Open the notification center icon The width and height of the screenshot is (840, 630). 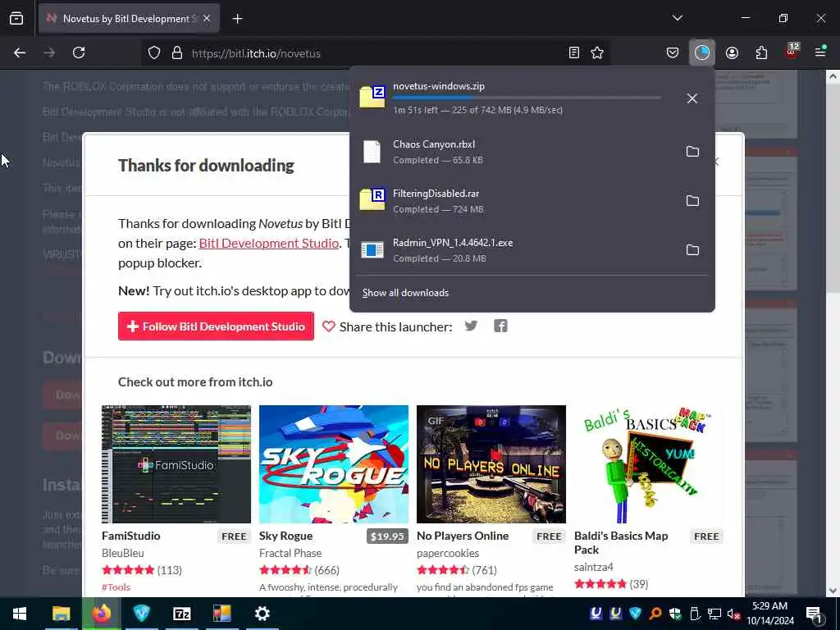coord(814,614)
